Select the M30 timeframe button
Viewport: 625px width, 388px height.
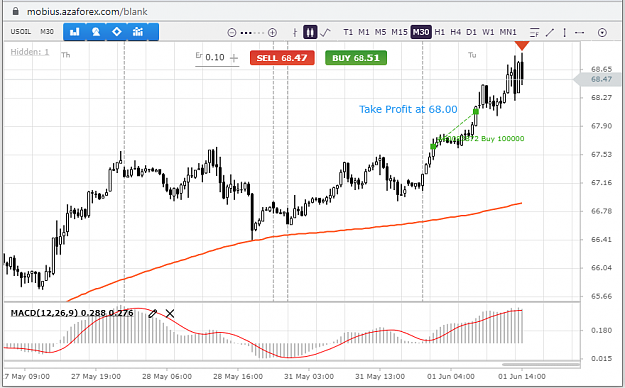pos(421,32)
